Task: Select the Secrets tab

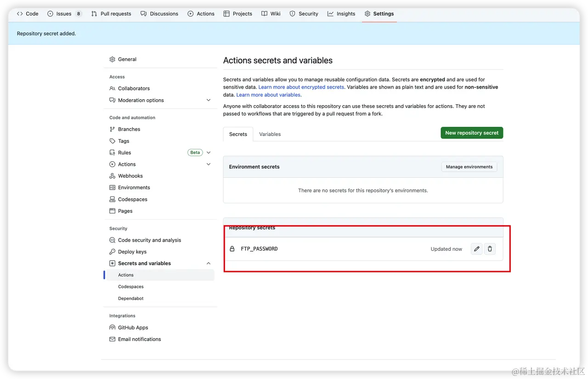Action: coord(238,134)
